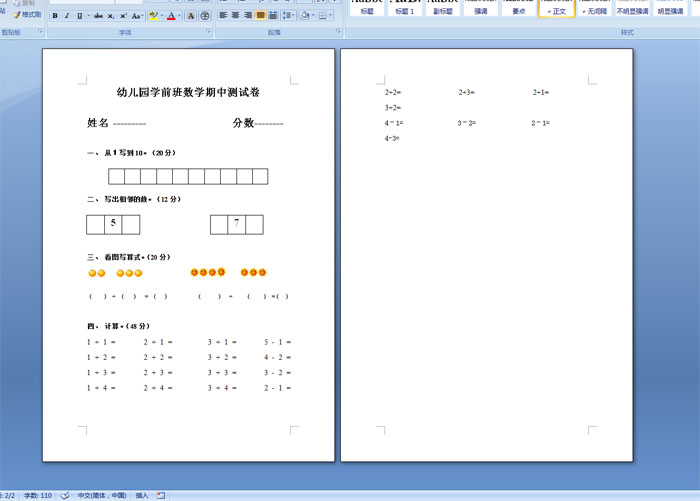Apply 不明显强调 style

tap(632, 8)
